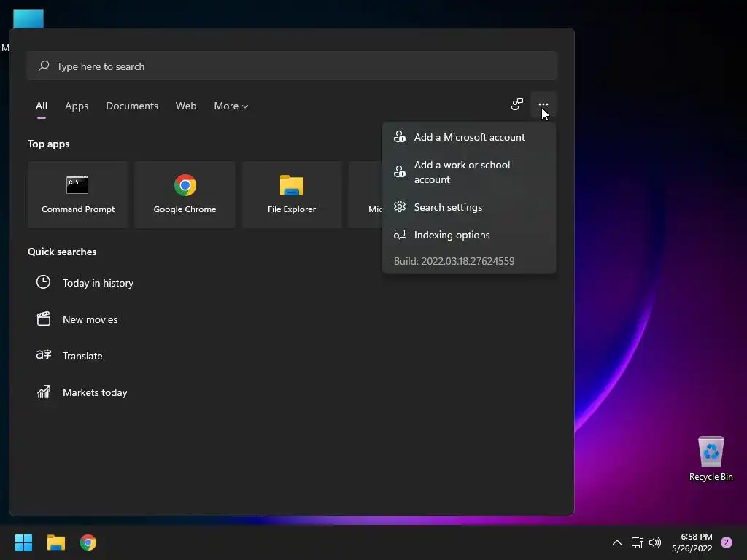Screen dimensions: 747x560
Task: Click the translate icon beside Translate
Action: click(43, 355)
